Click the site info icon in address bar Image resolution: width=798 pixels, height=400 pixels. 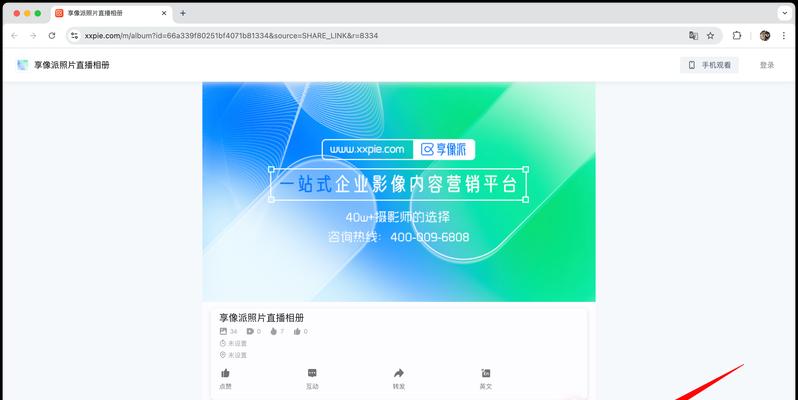coord(75,36)
